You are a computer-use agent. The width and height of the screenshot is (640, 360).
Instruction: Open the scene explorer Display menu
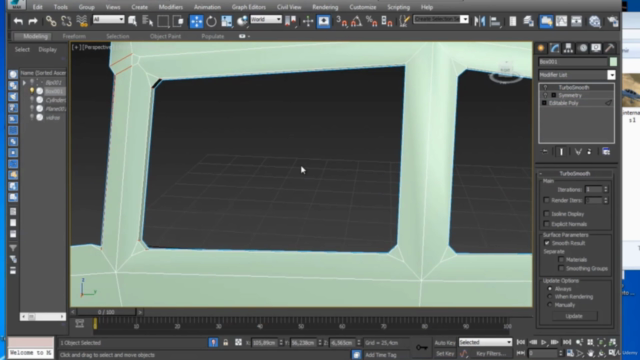[x=47, y=49]
